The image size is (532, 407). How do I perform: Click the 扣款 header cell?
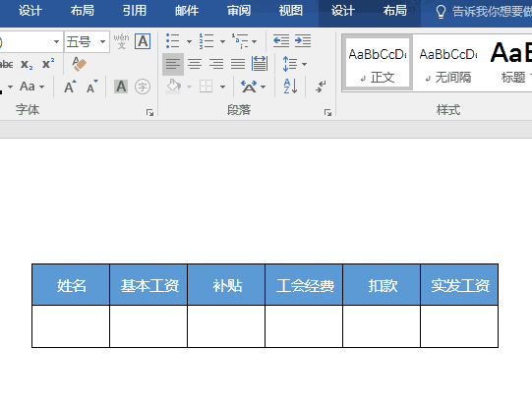[x=382, y=285]
